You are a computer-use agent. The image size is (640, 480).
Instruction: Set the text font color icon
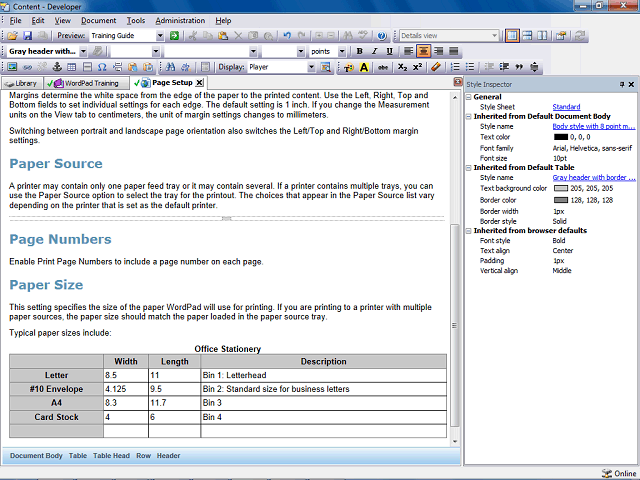pyautogui.click(x=349, y=67)
